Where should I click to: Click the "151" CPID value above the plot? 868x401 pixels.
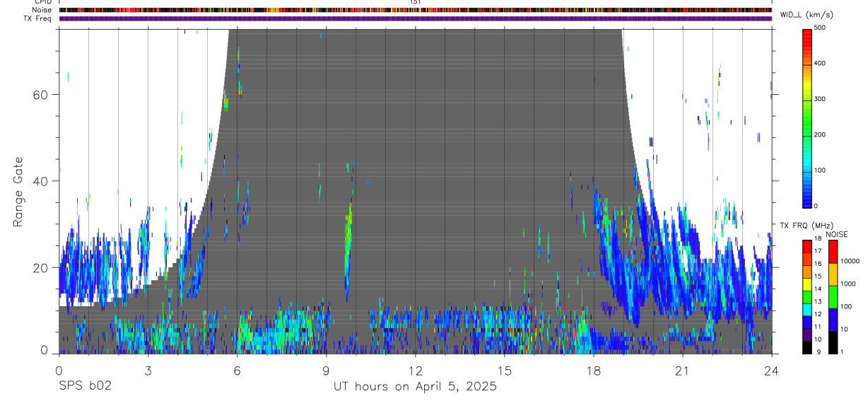coord(416,2)
